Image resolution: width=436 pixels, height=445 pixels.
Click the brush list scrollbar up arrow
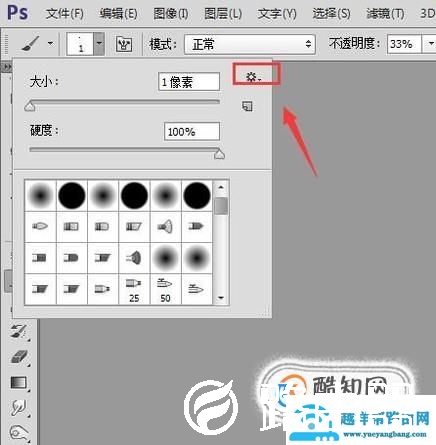tap(221, 187)
